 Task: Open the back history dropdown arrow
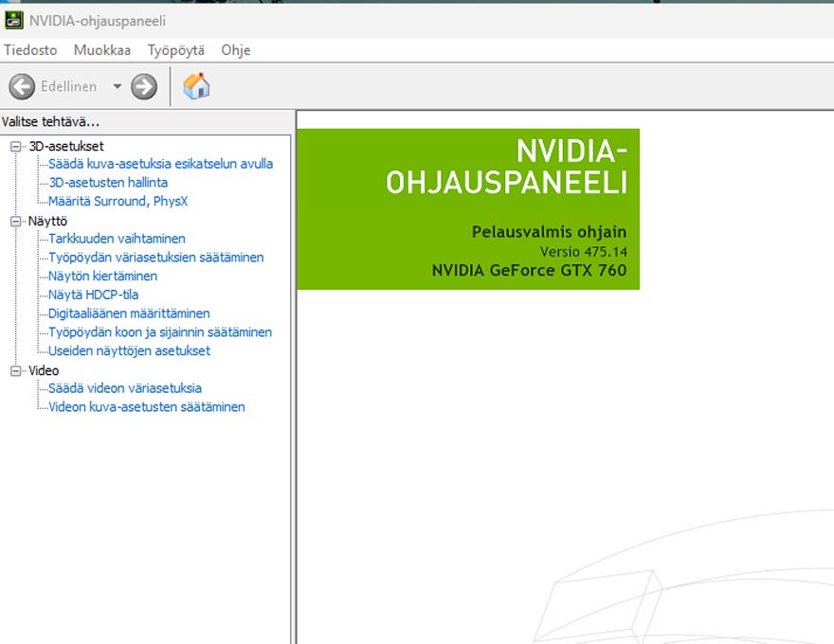point(117,86)
